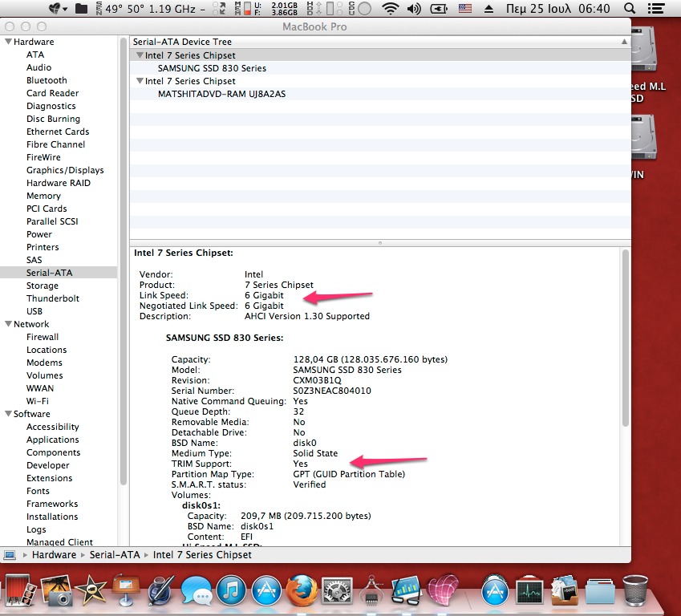Open the US flag input source menu
This screenshot has width=681, height=616.
coord(465,8)
